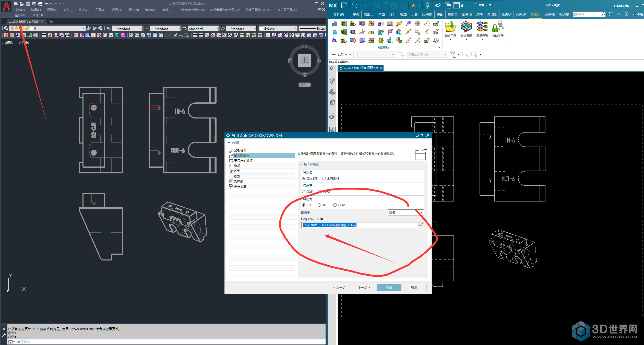
Task: Click the NX save icon
Action: click(344, 5)
